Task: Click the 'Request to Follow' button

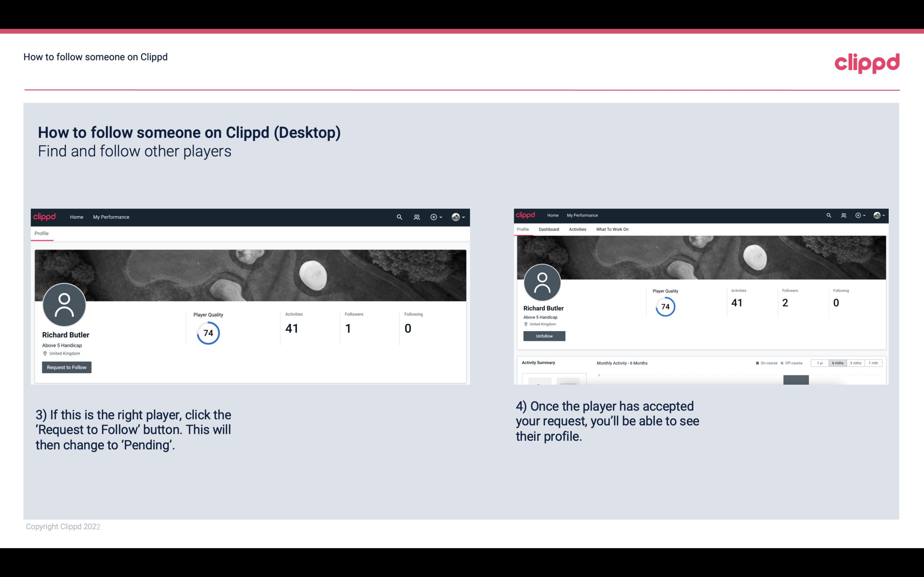Action: (x=67, y=367)
